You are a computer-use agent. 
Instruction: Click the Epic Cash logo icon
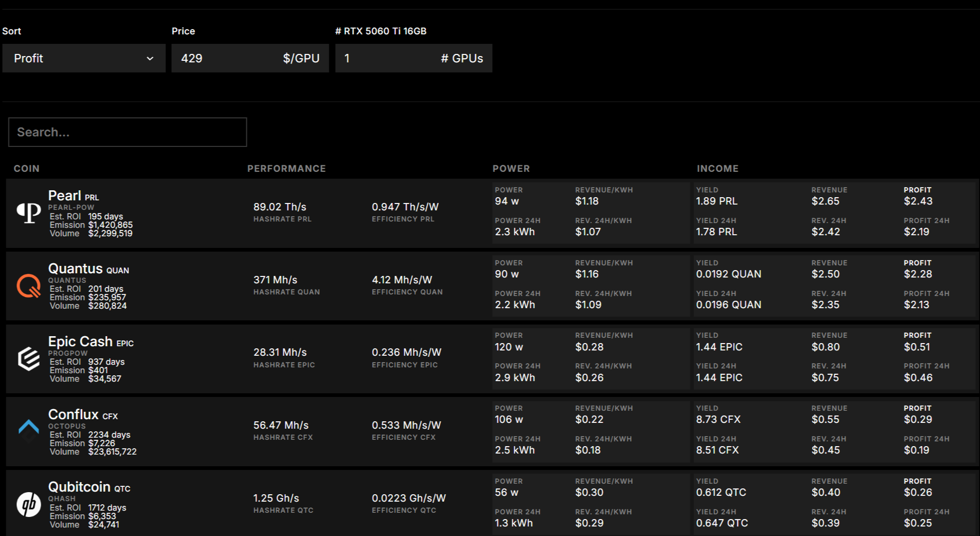tap(29, 359)
